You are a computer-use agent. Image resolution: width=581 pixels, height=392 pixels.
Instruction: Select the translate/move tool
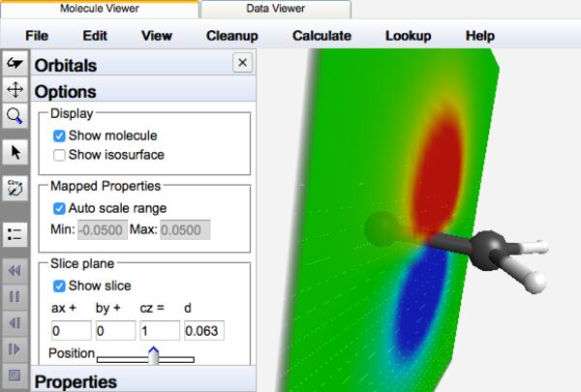pos(15,89)
